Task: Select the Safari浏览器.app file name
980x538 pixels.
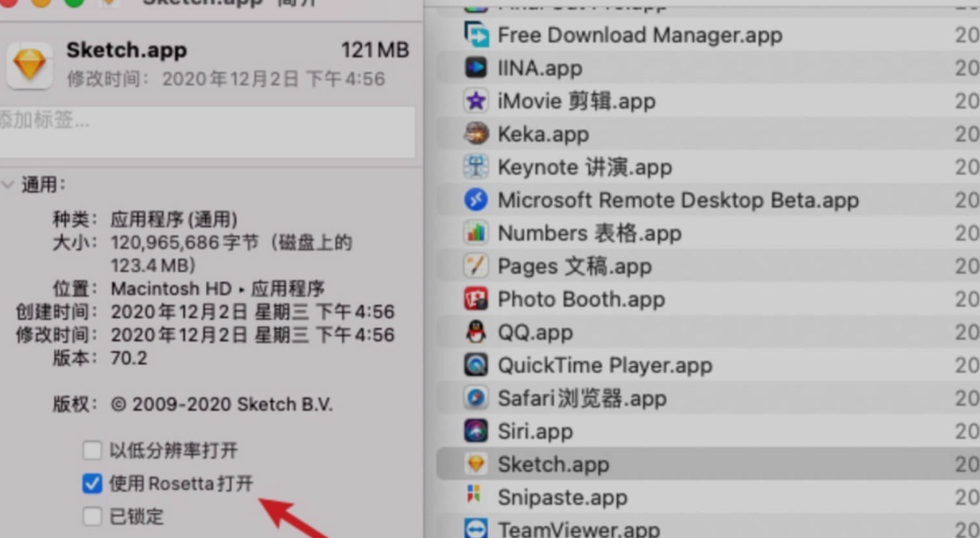Action: pos(582,399)
